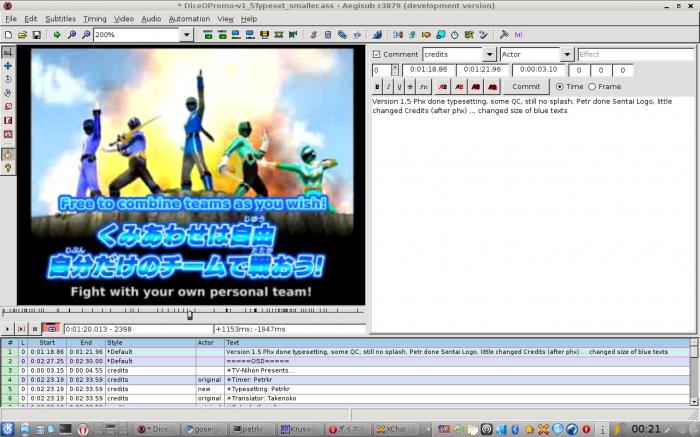Open the View menu
The image size is (700, 437).
225,19
